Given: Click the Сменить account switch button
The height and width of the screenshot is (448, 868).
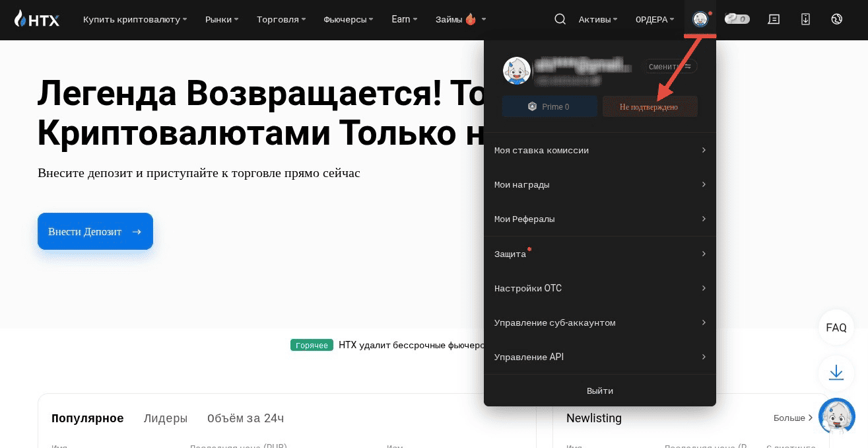Looking at the screenshot, I should 670,66.
